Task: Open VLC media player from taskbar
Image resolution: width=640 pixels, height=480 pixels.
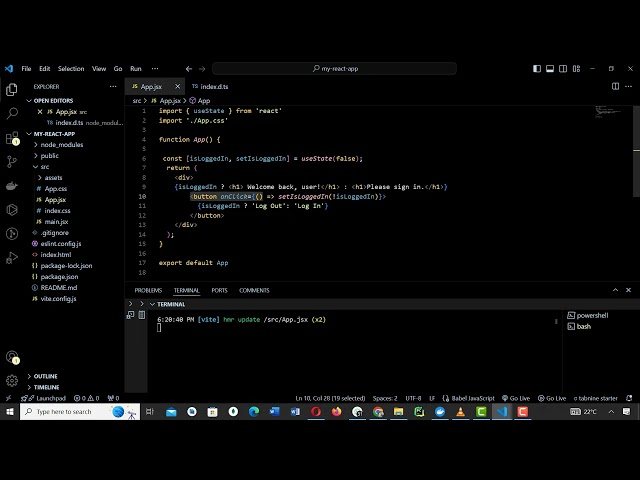Action: 460,411
